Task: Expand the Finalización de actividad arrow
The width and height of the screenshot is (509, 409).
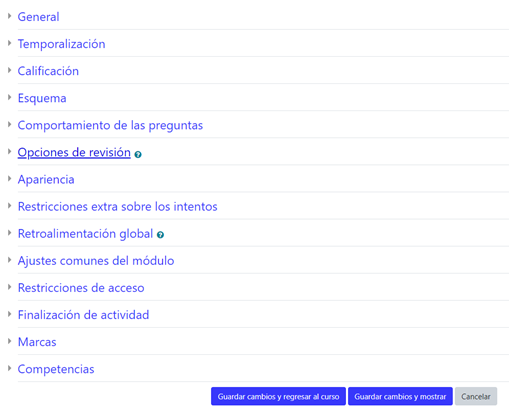Action: (9, 314)
